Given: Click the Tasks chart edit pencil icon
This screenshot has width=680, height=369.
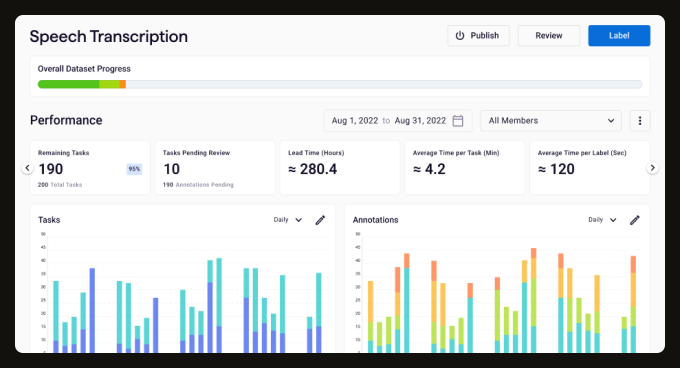Looking at the screenshot, I should (320, 220).
